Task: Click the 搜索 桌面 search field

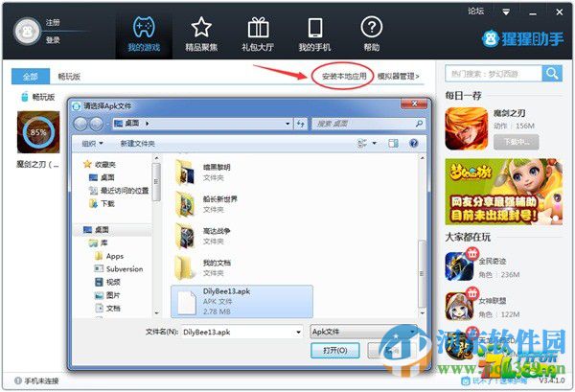Action: (368, 124)
